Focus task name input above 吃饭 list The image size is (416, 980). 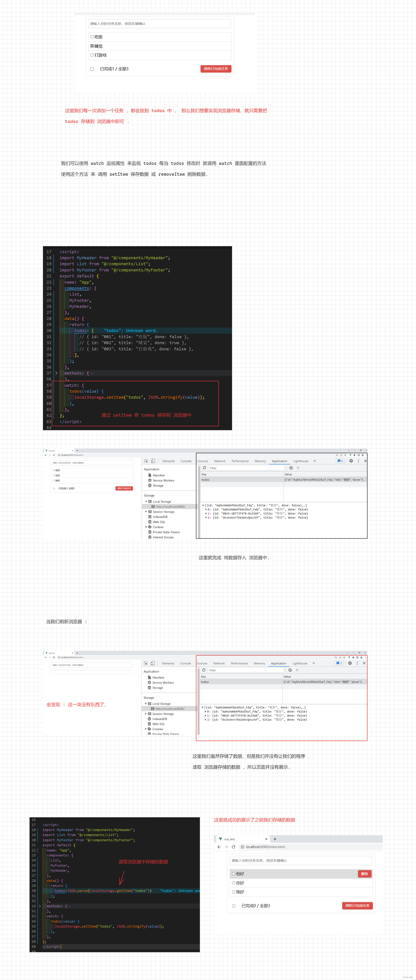(x=159, y=24)
